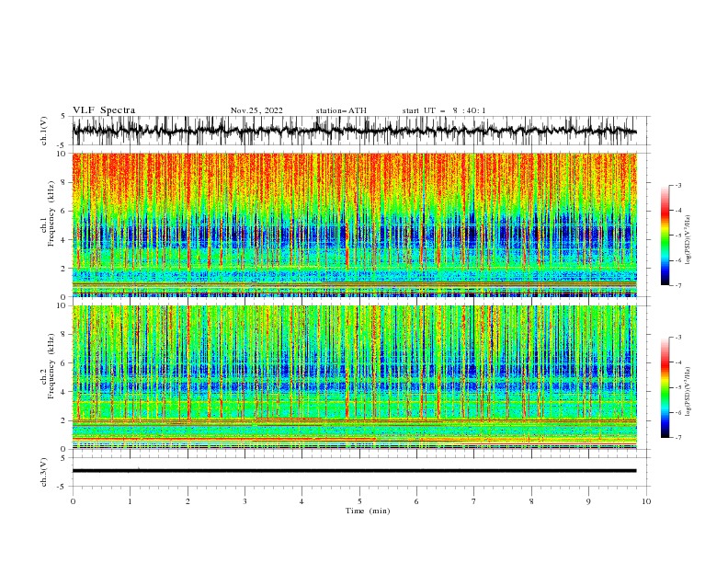Click the ch.2 color bar "log(PSD)(V²/Hz)" label

click(688, 391)
